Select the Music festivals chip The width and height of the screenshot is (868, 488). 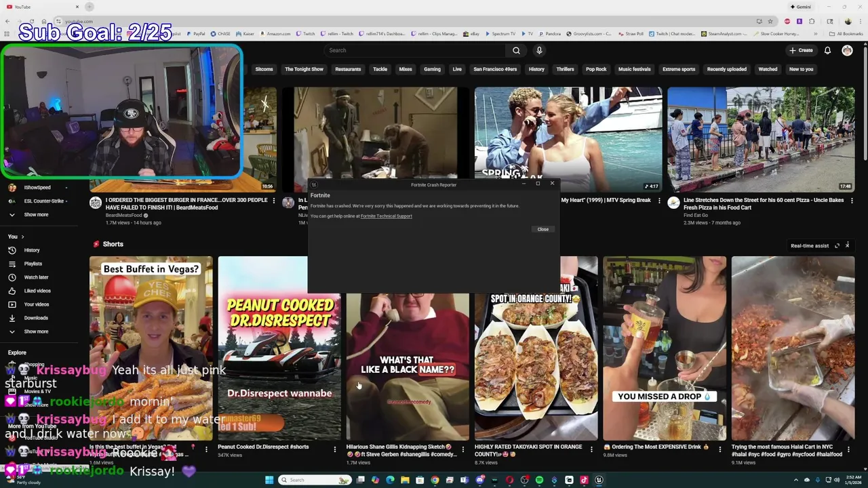pos(634,69)
